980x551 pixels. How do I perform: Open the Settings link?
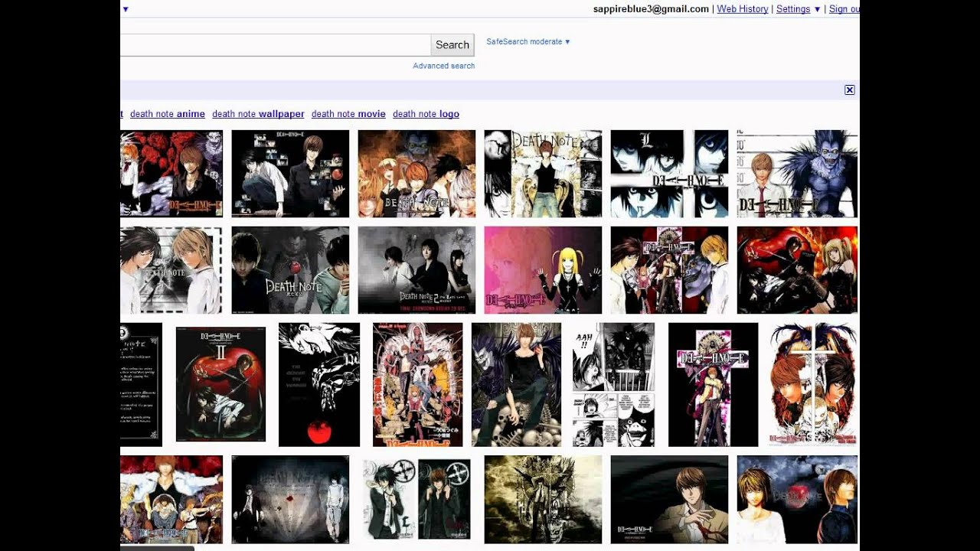coord(793,9)
